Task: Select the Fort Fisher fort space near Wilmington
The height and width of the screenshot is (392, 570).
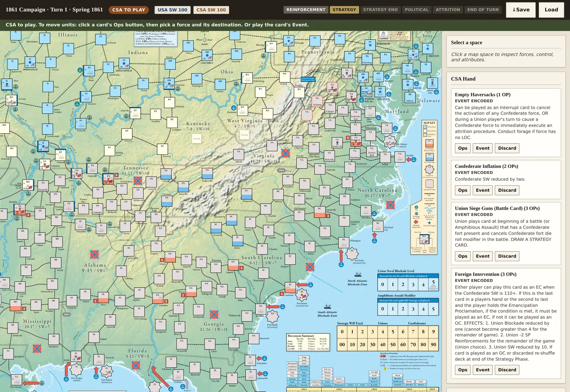Action: point(352,253)
